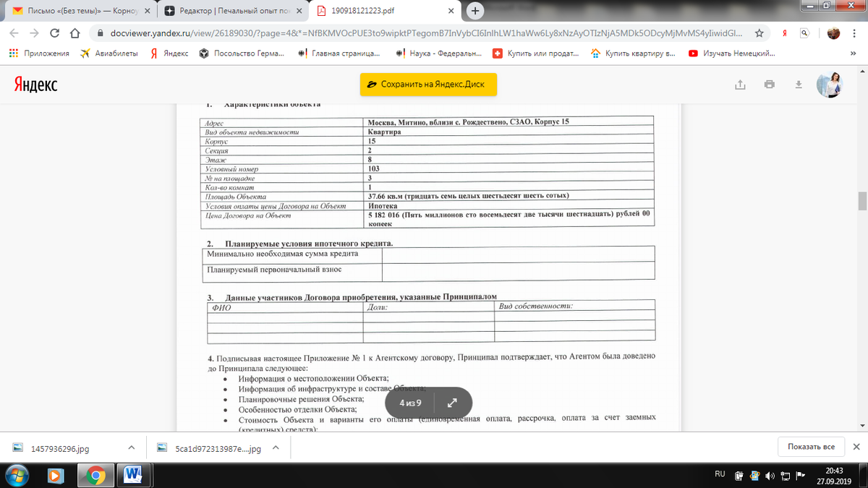
Task: Go to the Yandex logo homepage
Action: 35,85
